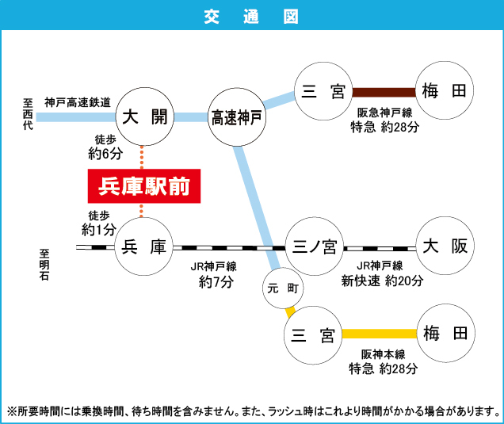Select the JR神戸線 新快速 約20分 label
Image resolution: width=504 pixels, height=424 pixels.
(382, 274)
